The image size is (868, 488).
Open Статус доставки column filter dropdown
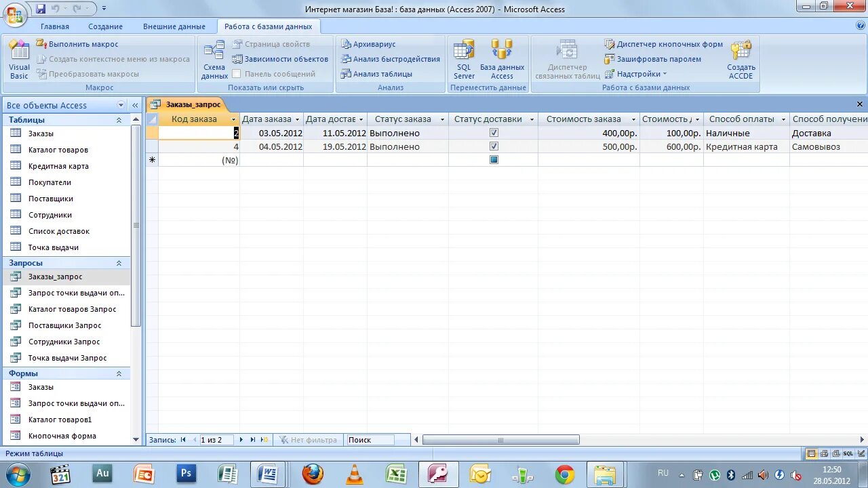pyautogui.click(x=532, y=119)
